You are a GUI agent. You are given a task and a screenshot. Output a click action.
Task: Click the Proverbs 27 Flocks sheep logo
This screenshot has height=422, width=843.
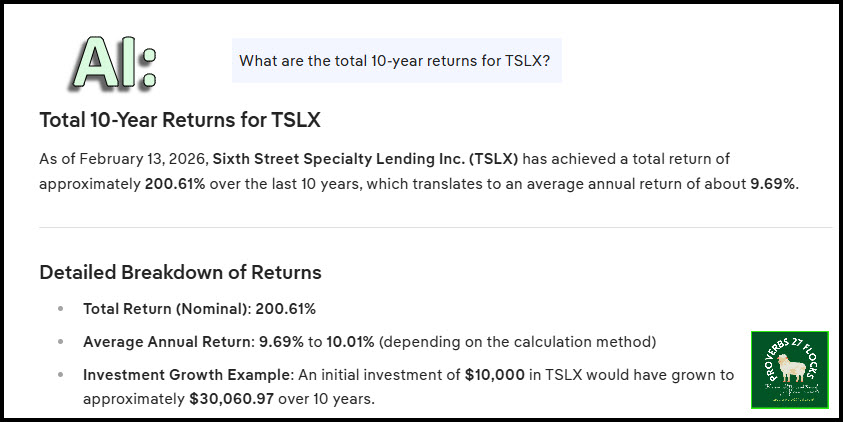789,370
